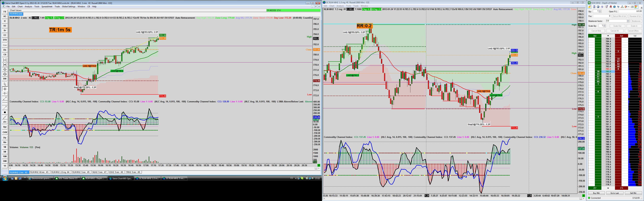Click the chart picture icon in DOM toolbar

[632, 7]
